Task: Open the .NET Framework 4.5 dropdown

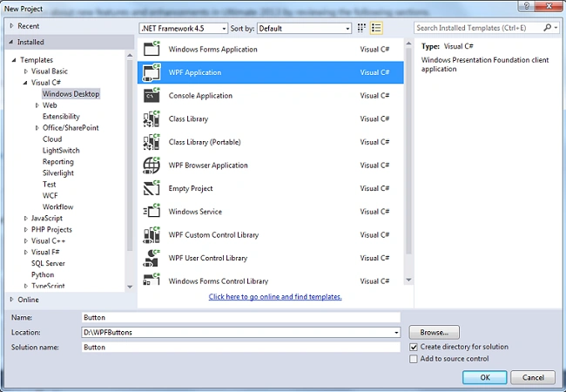Action: tap(184, 28)
